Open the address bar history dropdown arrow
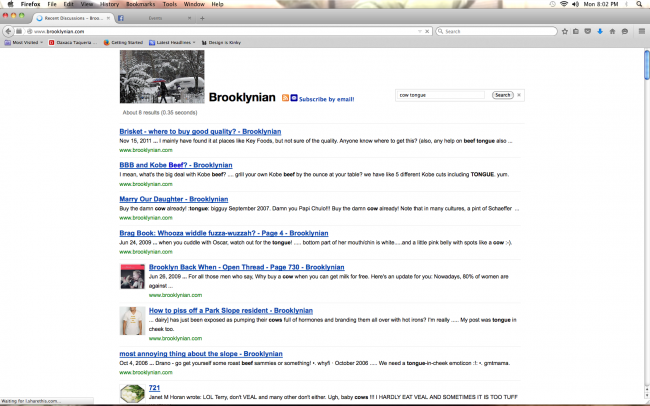650x406 pixels. pyautogui.click(x=420, y=32)
